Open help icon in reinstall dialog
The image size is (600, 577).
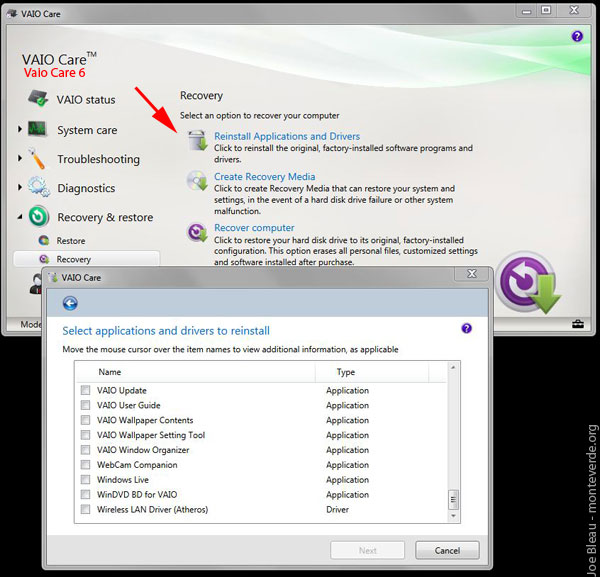tap(466, 328)
